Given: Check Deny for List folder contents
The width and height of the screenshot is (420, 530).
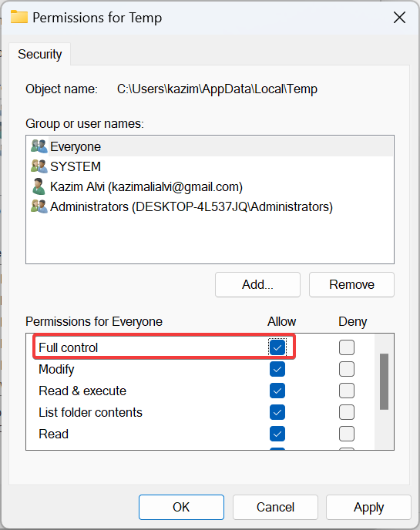Looking at the screenshot, I should 347,412.
